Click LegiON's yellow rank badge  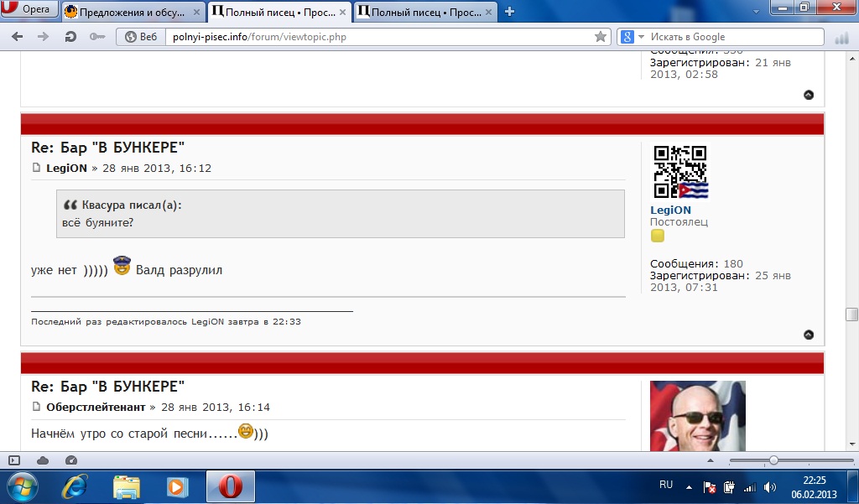[x=658, y=236]
